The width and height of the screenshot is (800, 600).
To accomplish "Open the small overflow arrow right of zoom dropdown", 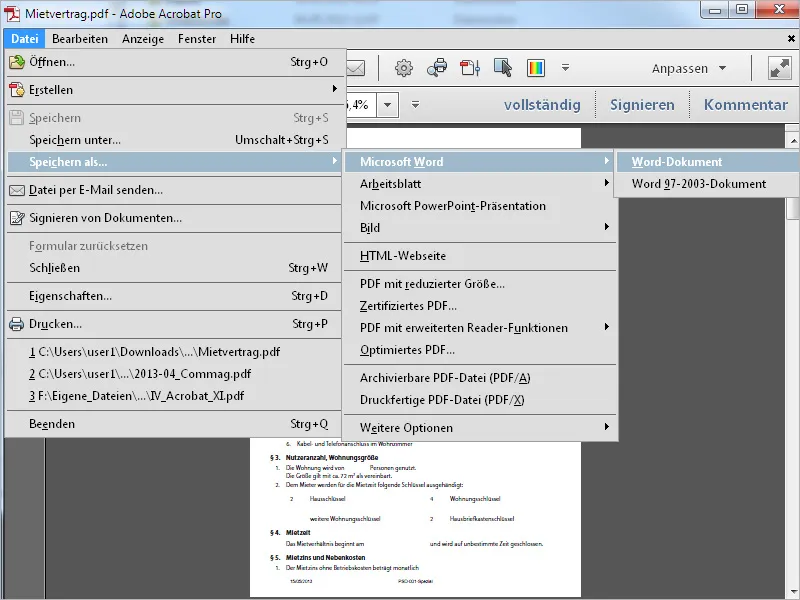I will (x=415, y=105).
